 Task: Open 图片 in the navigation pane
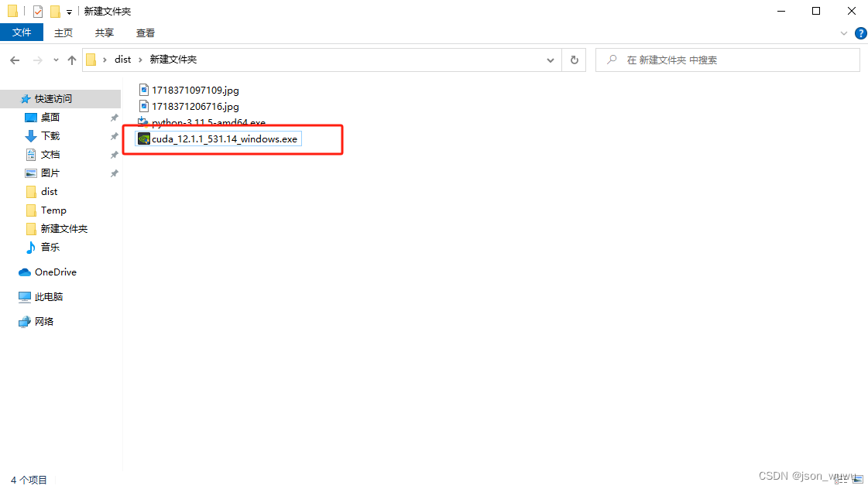[x=50, y=173]
